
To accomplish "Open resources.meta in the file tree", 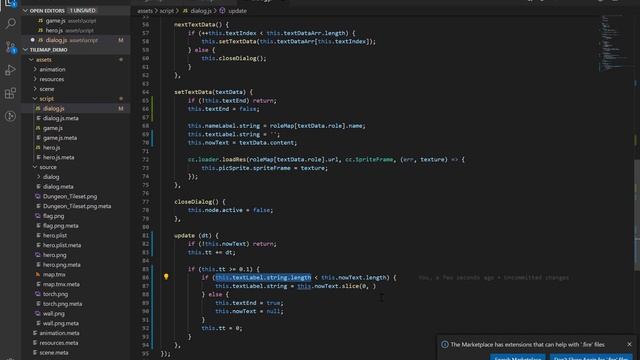I will pos(59,343).
